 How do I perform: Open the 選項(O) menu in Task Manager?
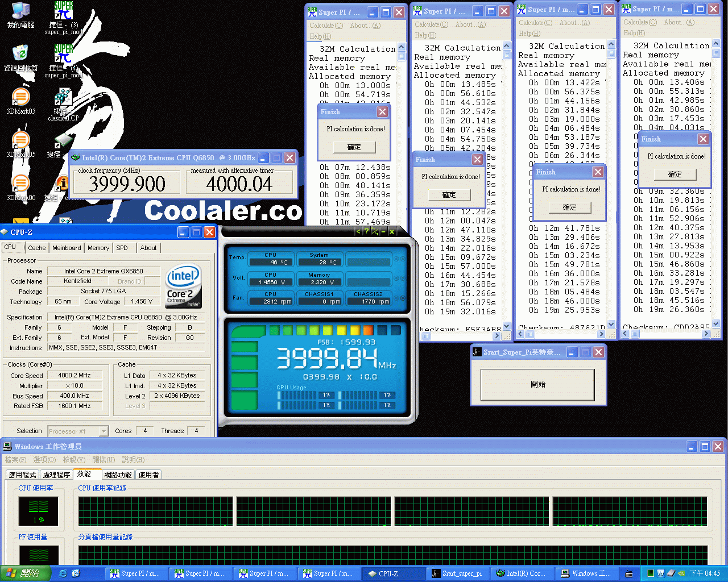(x=44, y=459)
